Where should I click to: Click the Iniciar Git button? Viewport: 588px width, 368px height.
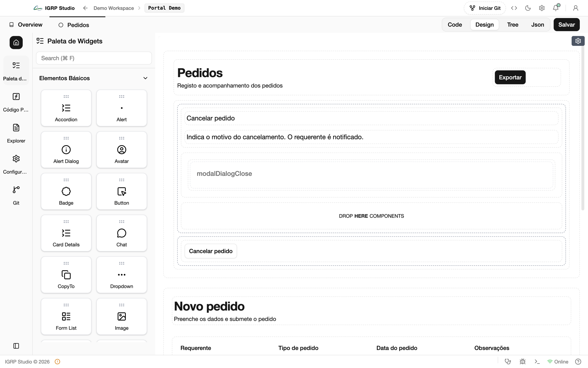485,8
